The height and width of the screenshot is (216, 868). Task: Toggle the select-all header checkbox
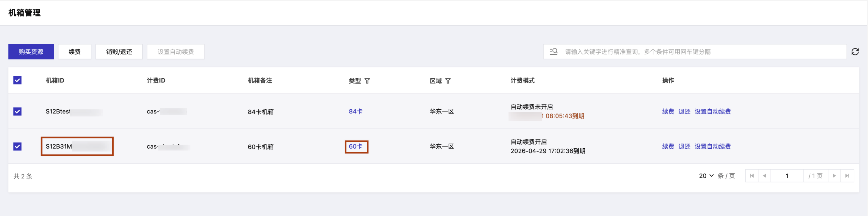pyautogui.click(x=17, y=80)
